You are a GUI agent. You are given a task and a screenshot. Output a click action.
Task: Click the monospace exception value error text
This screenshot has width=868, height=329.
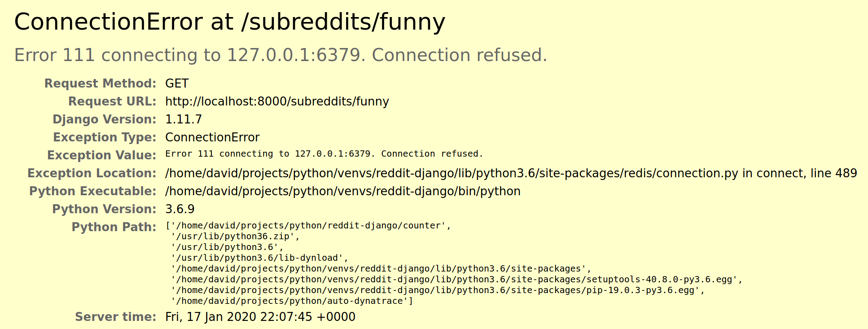(x=324, y=154)
